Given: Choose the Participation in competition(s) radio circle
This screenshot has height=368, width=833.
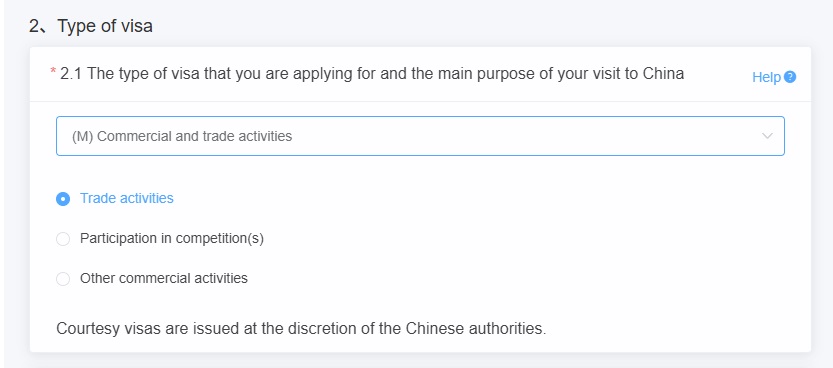Looking at the screenshot, I should point(63,239).
